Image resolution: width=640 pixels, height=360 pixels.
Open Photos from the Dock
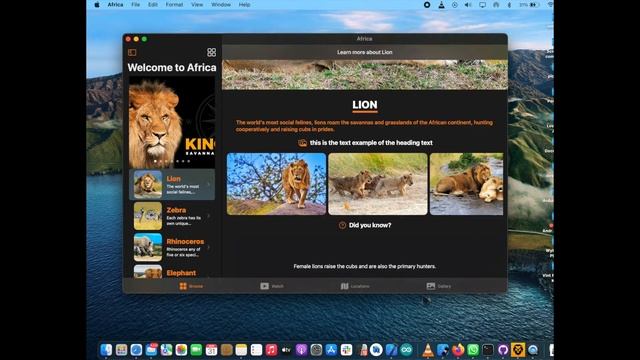181,350
